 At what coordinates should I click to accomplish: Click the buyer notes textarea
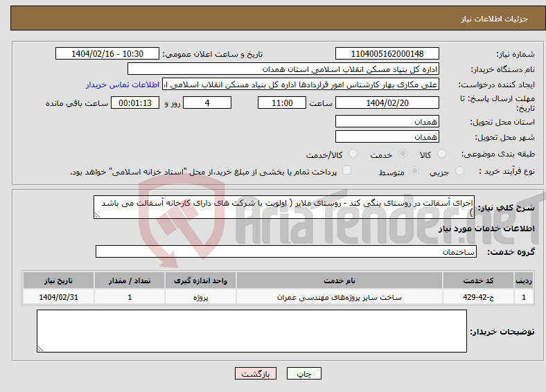point(252,331)
